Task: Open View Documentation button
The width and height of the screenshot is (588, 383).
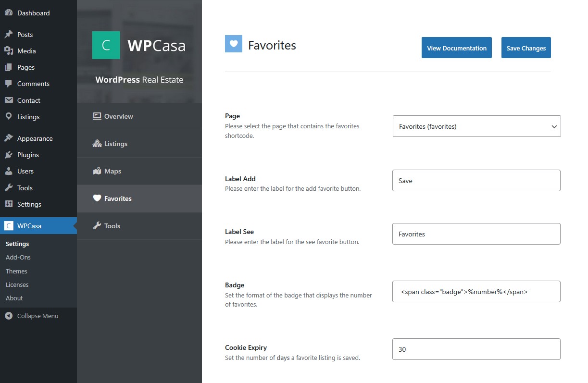Action: pyautogui.click(x=456, y=48)
